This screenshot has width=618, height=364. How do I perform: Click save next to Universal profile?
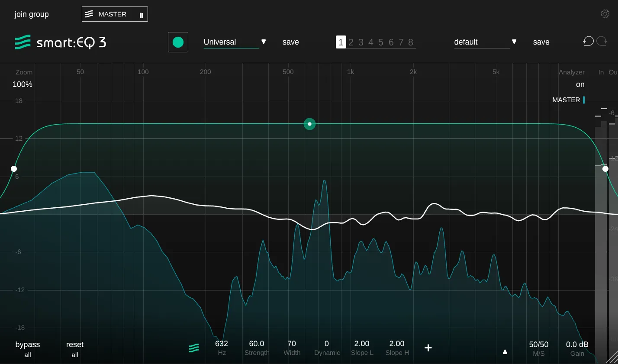290,42
